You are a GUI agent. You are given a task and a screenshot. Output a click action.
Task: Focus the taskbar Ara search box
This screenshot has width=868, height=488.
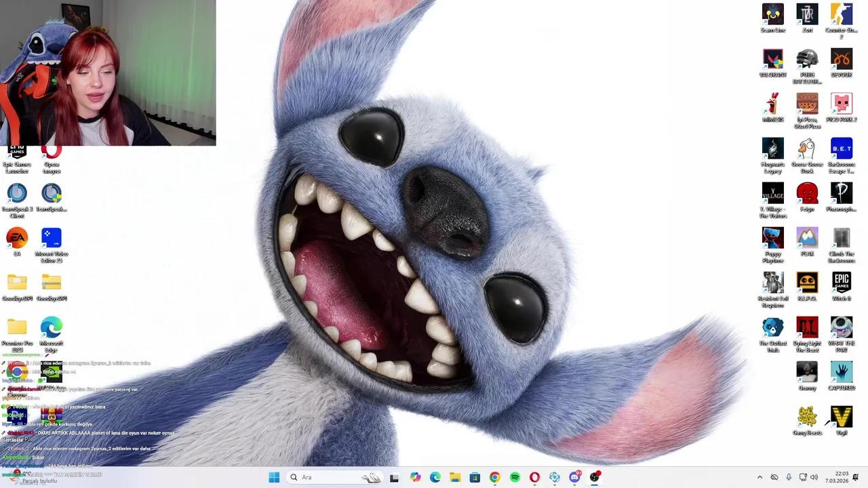[x=334, y=477]
